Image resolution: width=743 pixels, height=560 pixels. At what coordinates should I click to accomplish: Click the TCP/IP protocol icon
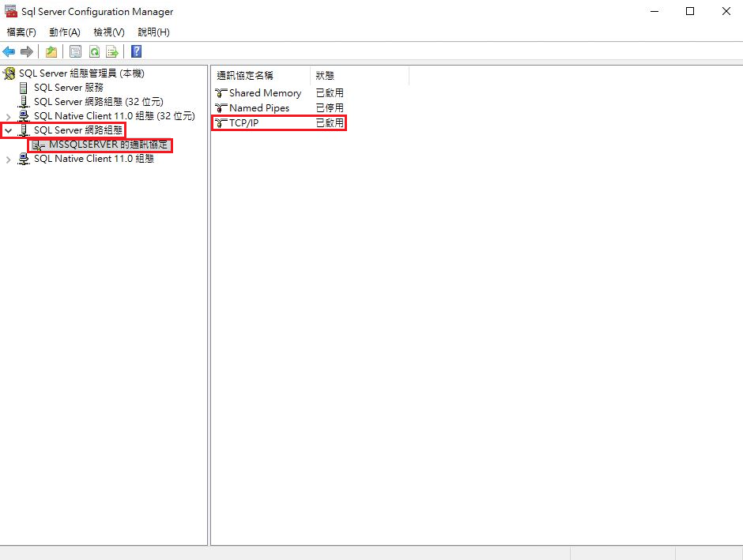pos(221,123)
